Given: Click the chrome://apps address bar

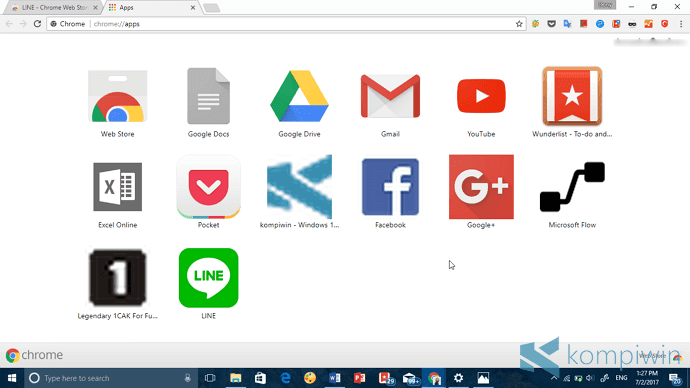Looking at the screenshot, I should click(x=286, y=24).
